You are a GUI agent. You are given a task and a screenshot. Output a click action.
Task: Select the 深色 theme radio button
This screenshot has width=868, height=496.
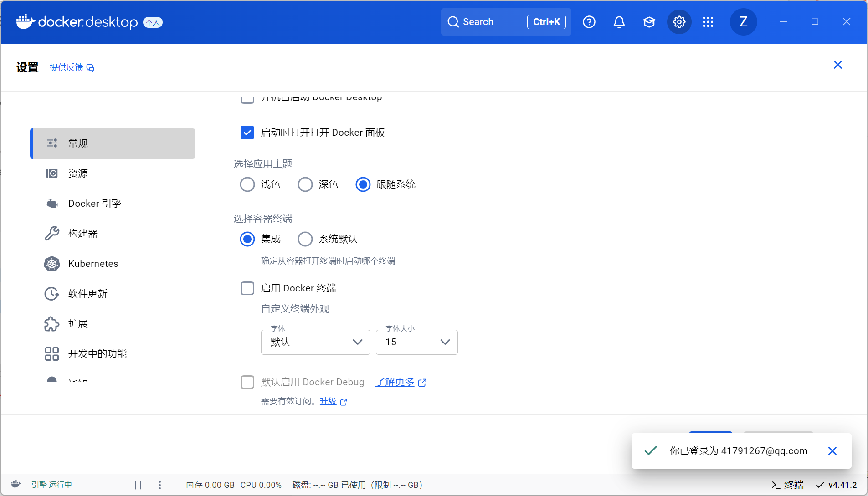point(305,184)
